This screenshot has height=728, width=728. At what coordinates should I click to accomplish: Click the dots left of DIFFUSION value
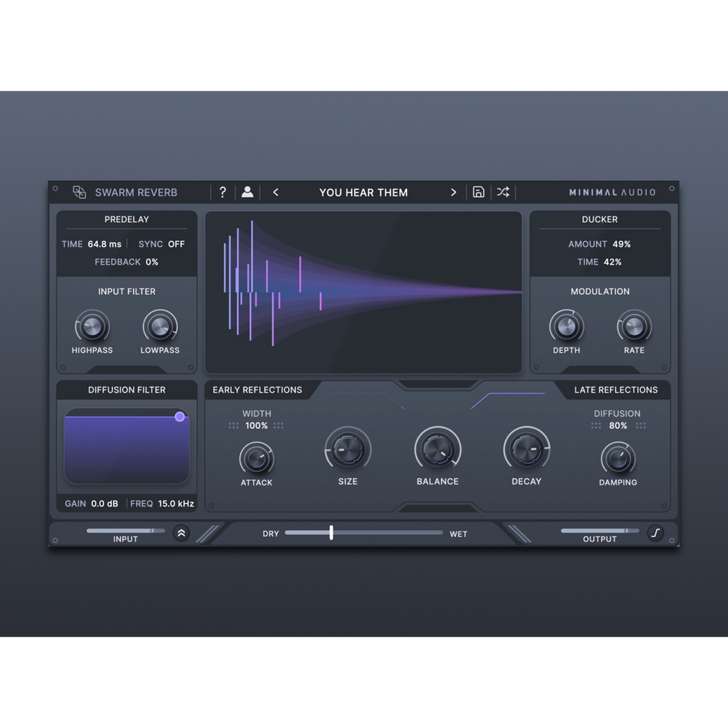596,426
